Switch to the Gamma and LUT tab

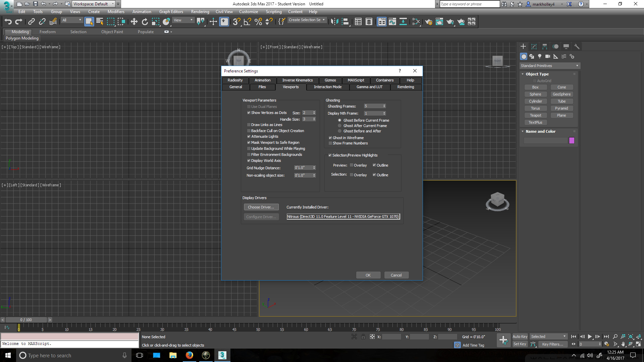[369, 87]
